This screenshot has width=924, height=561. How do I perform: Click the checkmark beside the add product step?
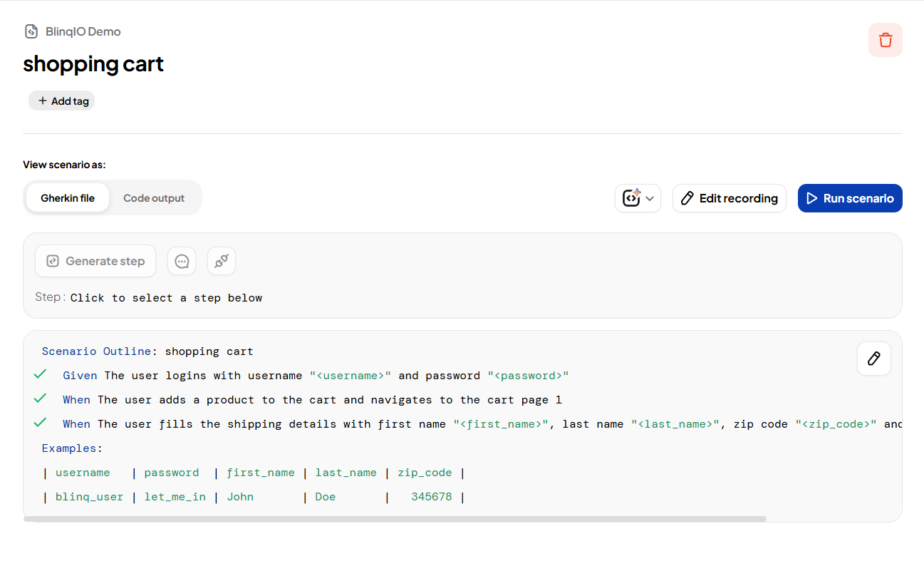pos(40,398)
